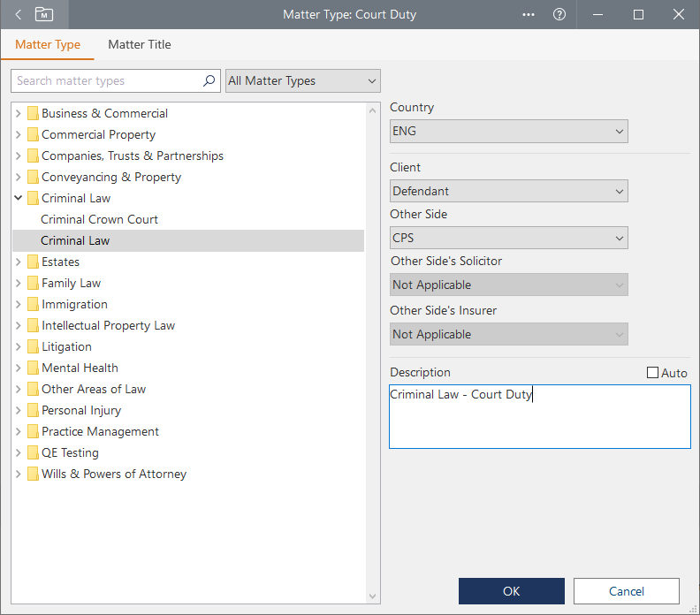Open the help question mark icon
This screenshot has height=615, width=700.
[x=559, y=14]
